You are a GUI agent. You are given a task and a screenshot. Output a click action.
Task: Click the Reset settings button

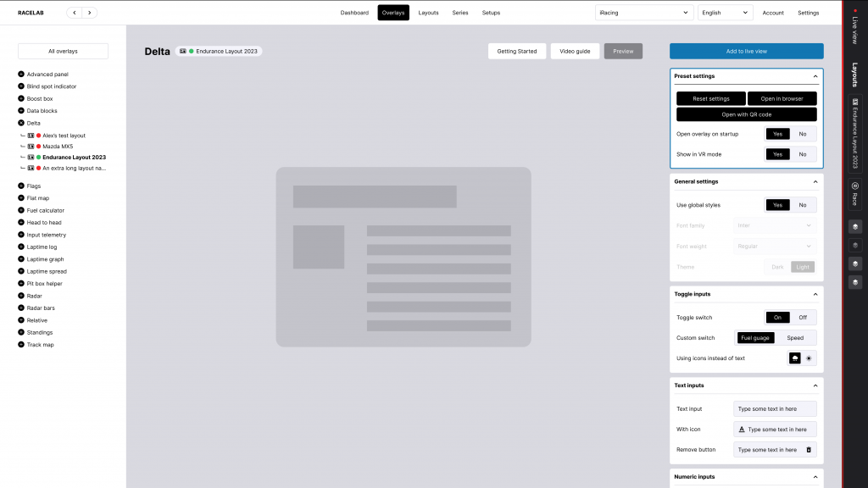710,99
